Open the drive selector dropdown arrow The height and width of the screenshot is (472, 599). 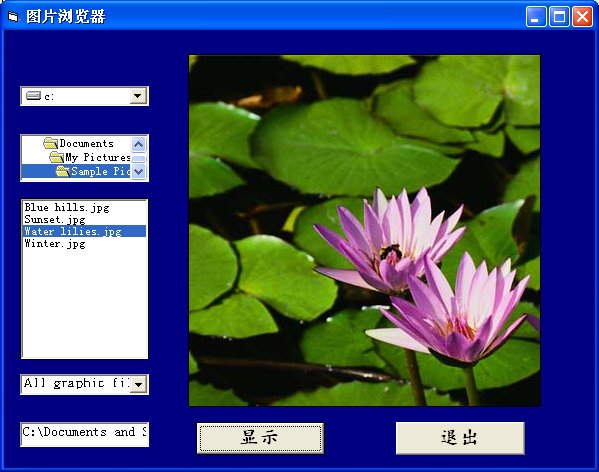[x=138, y=96]
